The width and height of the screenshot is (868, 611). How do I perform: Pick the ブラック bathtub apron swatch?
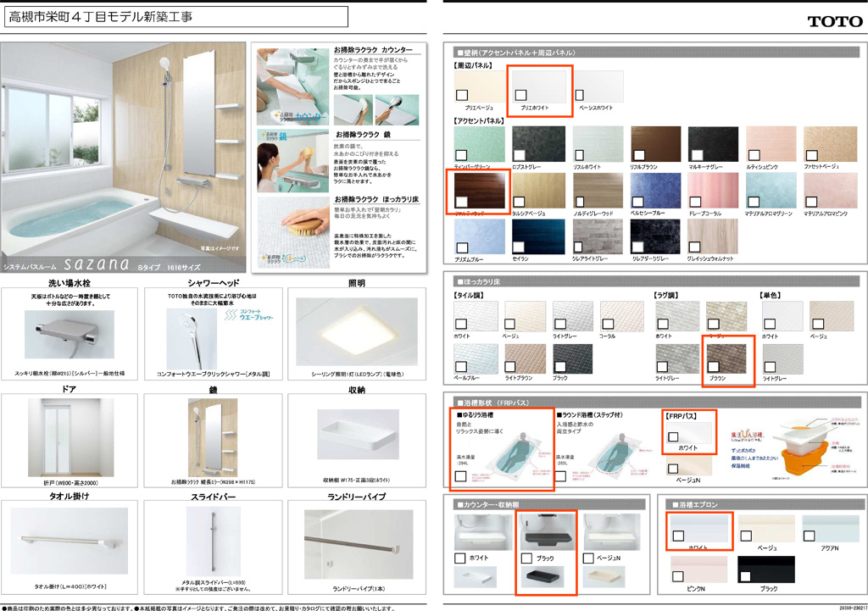pos(766,569)
